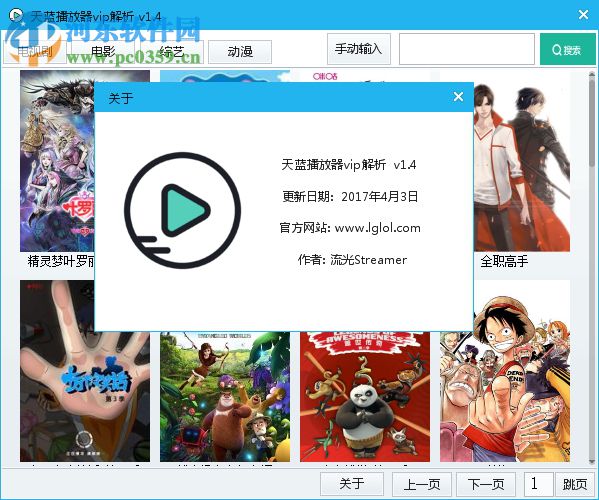The height and width of the screenshot is (500, 599).
Task: Close the 关于 dialog
Action: pos(458,97)
